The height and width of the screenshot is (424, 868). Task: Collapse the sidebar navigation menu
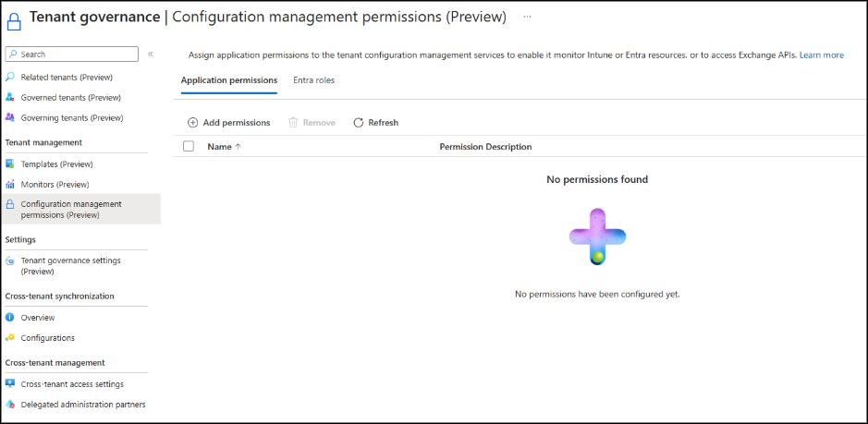151,55
